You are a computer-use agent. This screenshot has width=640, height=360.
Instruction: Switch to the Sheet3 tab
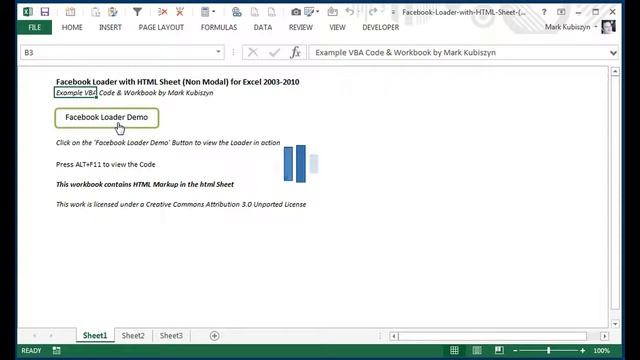coord(171,336)
